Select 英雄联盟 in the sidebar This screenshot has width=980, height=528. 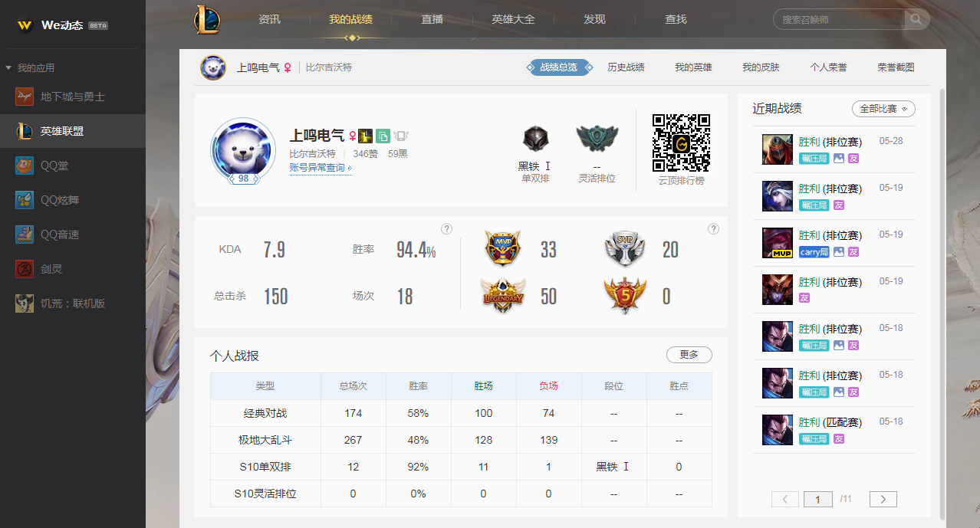point(73,131)
